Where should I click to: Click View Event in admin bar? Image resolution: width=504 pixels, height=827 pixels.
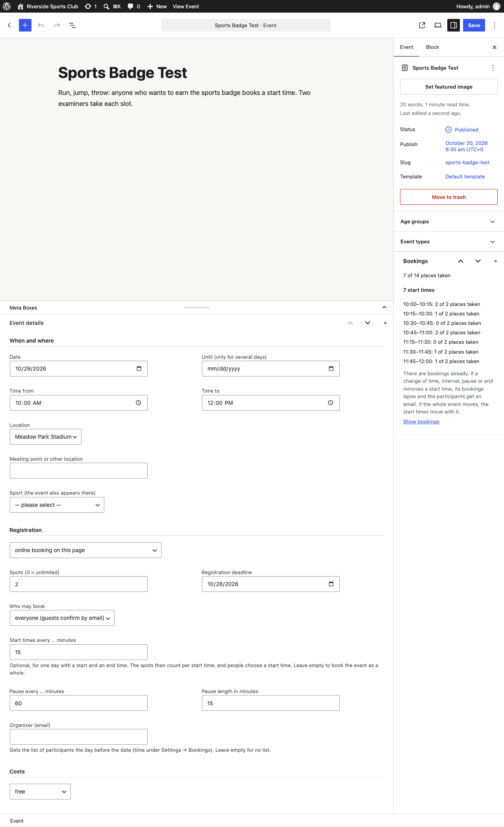tap(186, 6)
